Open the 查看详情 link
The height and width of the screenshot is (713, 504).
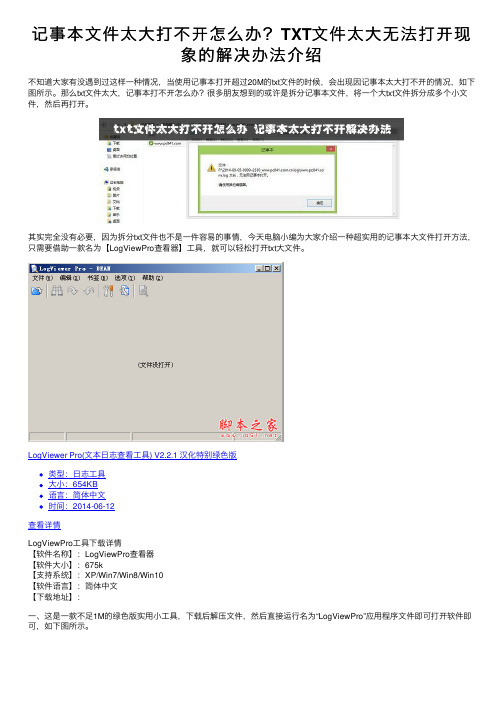44,525
